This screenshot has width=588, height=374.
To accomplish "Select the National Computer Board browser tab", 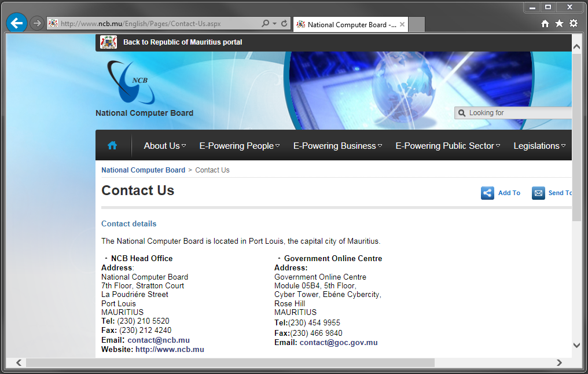I will pos(351,24).
